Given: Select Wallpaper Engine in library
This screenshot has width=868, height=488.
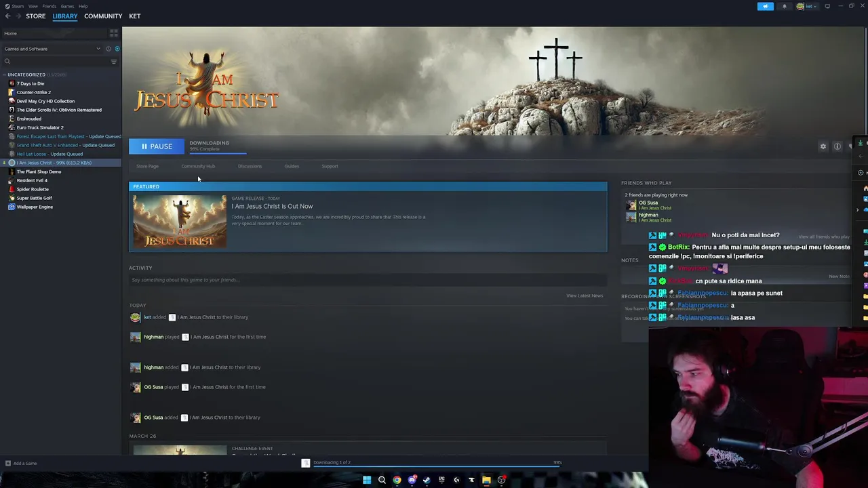Looking at the screenshot, I should click(x=35, y=207).
